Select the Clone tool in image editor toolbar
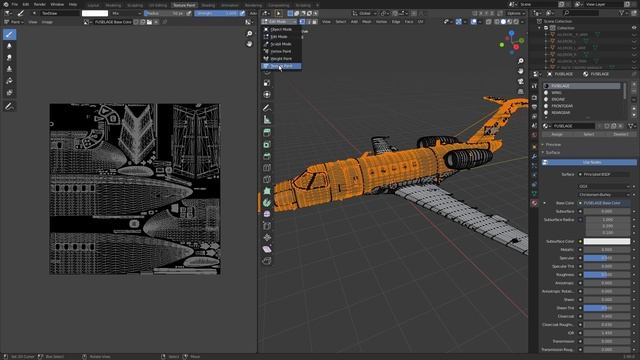This screenshot has height=360, width=640. 9,69
